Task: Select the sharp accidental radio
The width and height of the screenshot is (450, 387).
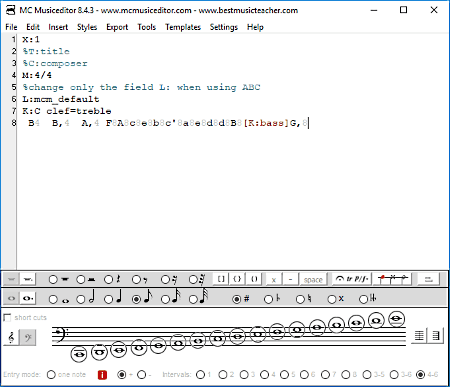Action: click(x=236, y=299)
